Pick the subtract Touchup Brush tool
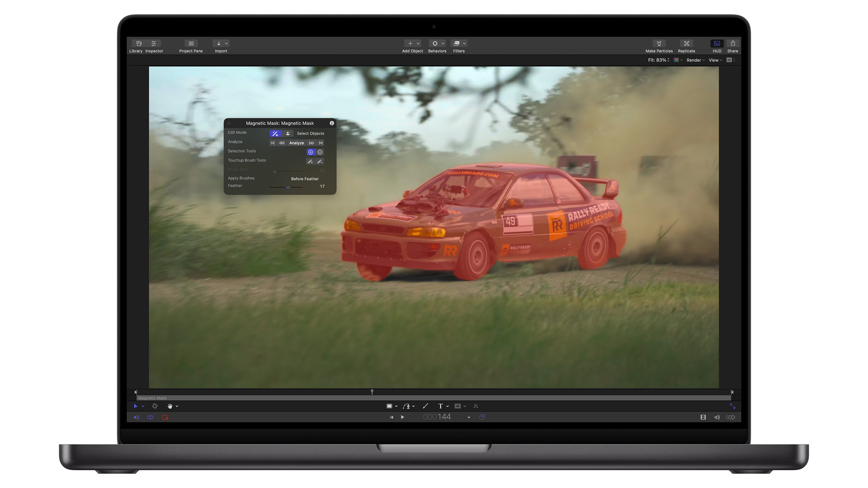868x488 pixels. pos(320,161)
